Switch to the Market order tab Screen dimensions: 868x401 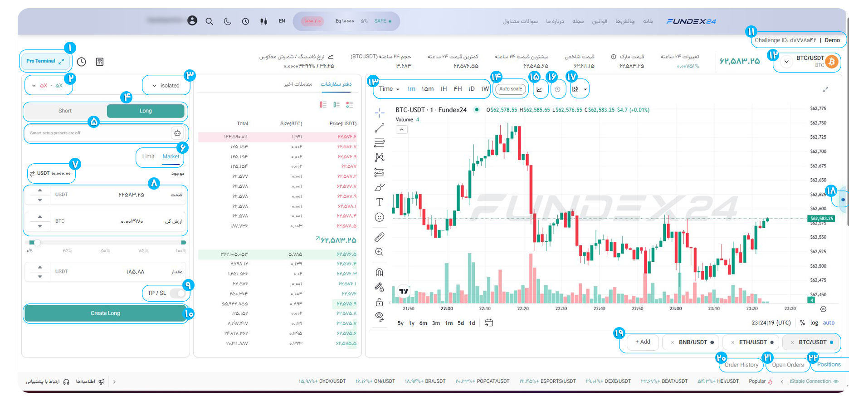click(171, 156)
